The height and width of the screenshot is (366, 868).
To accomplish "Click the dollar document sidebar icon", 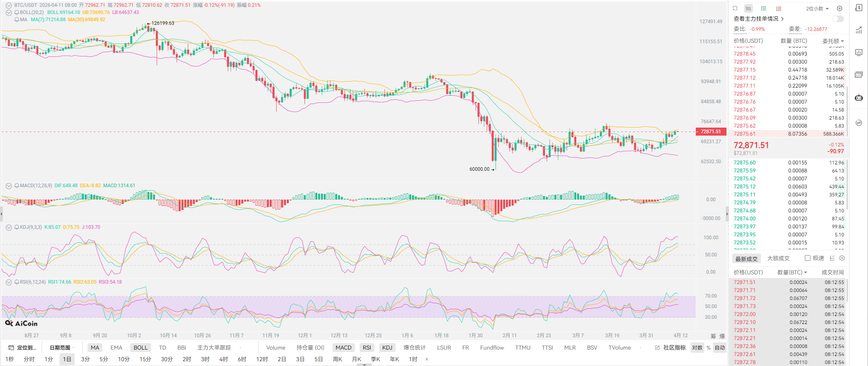I will pyautogui.click(x=858, y=8).
